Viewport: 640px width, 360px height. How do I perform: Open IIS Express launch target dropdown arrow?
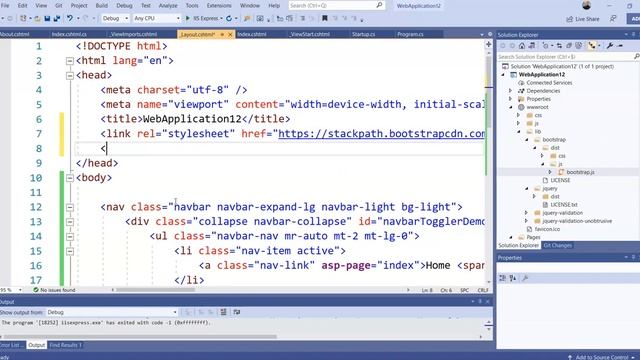(x=221, y=18)
